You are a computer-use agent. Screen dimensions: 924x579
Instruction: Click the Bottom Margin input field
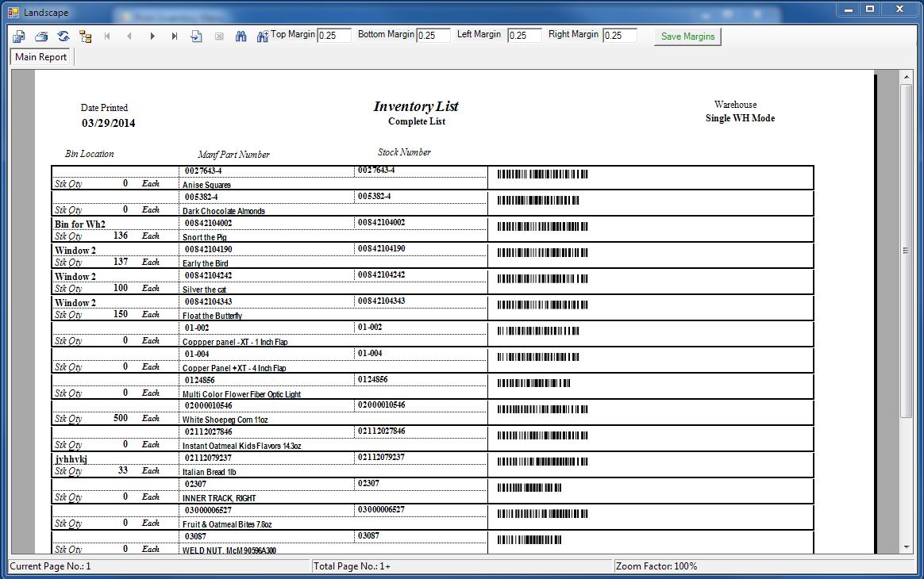coord(433,36)
